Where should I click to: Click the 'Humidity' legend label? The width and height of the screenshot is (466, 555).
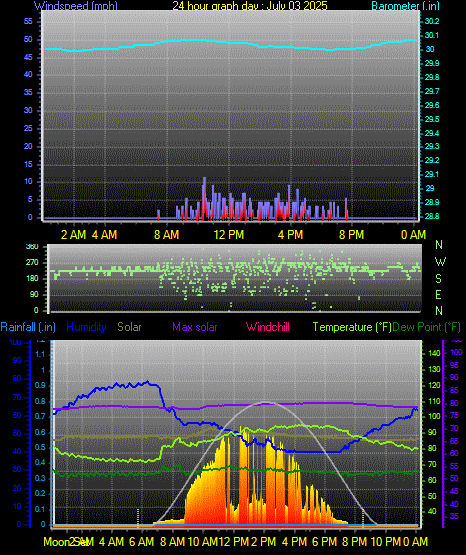tap(86, 327)
